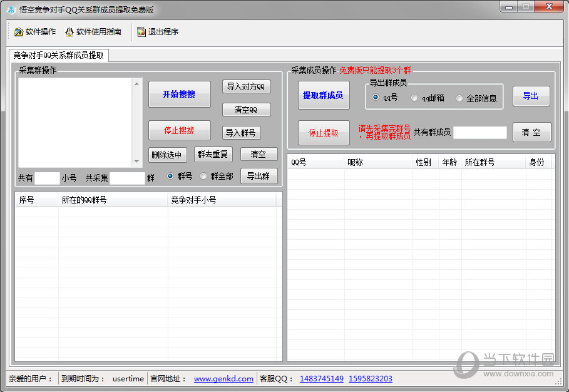This screenshot has width=569, height=392.
Task: Open the www.genkd.com website link
Action: coord(223,379)
